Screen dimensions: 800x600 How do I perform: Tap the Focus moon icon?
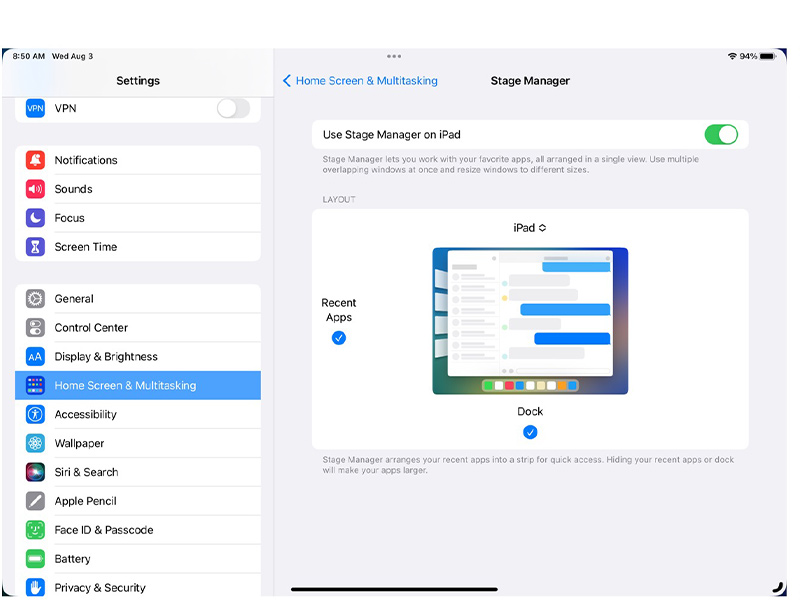(x=35, y=218)
